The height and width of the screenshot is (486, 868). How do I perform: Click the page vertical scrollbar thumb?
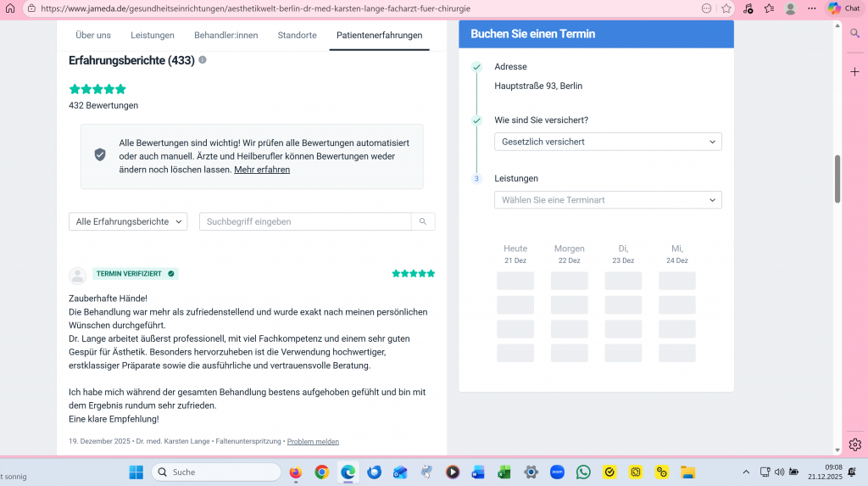pyautogui.click(x=837, y=178)
